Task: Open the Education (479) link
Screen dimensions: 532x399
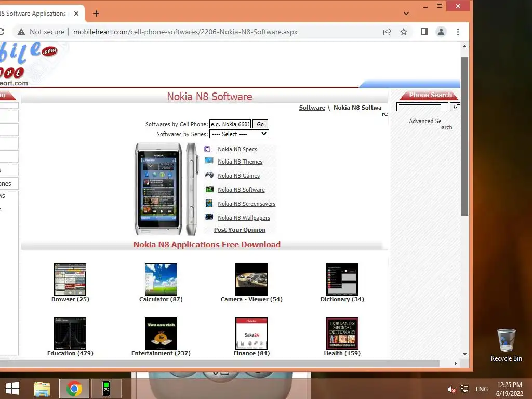Action: coord(70,353)
